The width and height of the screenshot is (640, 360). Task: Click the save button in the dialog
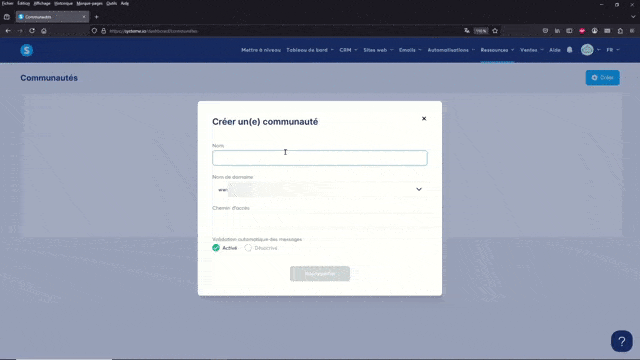tap(320, 273)
